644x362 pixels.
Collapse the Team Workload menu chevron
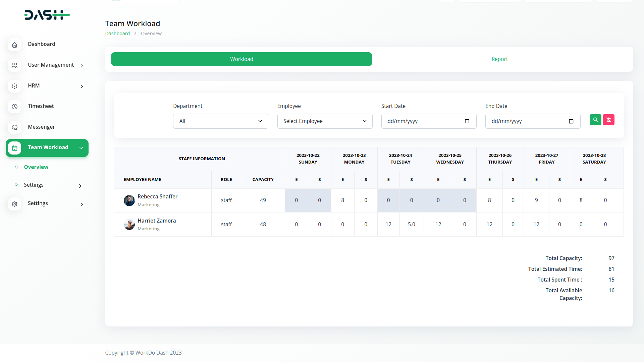point(81,148)
